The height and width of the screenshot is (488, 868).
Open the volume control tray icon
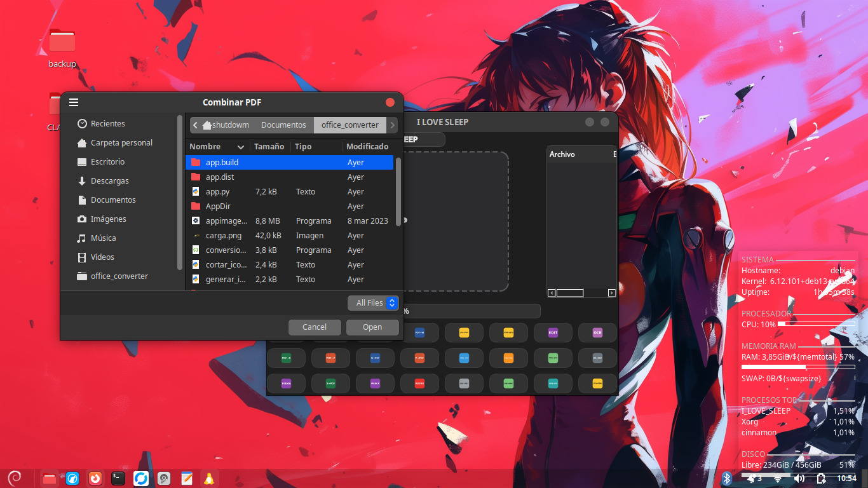click(x=799, y=478)
